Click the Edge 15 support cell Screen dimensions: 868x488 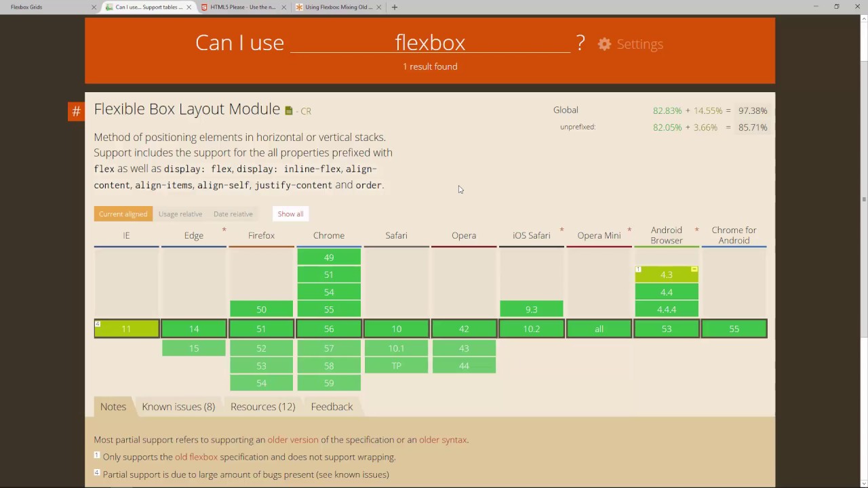pyautogui.click(x=194, y=348)
